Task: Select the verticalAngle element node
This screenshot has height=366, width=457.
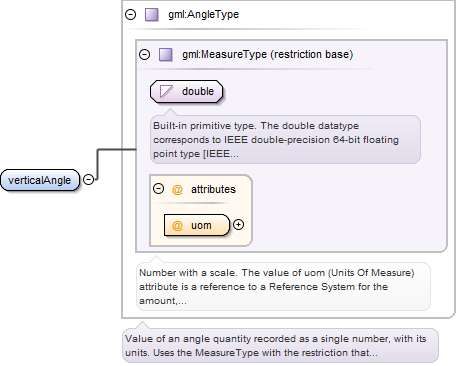Action: [x=40, y=180]
